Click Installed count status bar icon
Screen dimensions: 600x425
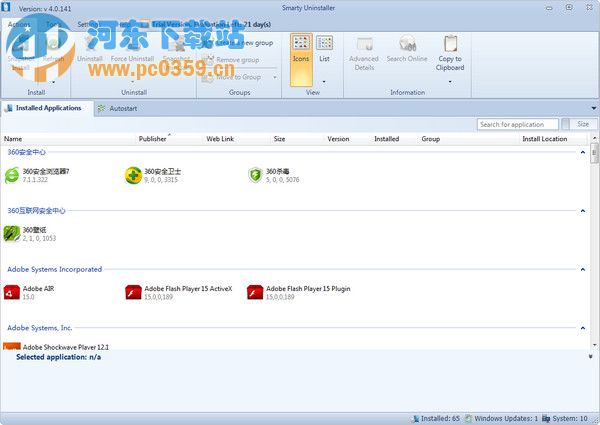tap(416, 419)
